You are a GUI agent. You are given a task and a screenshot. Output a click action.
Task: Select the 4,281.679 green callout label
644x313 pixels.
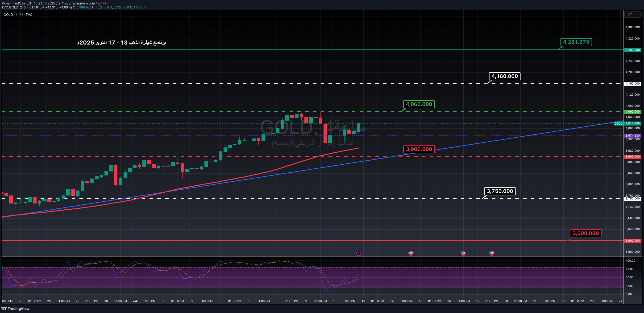tap(576, 42)
